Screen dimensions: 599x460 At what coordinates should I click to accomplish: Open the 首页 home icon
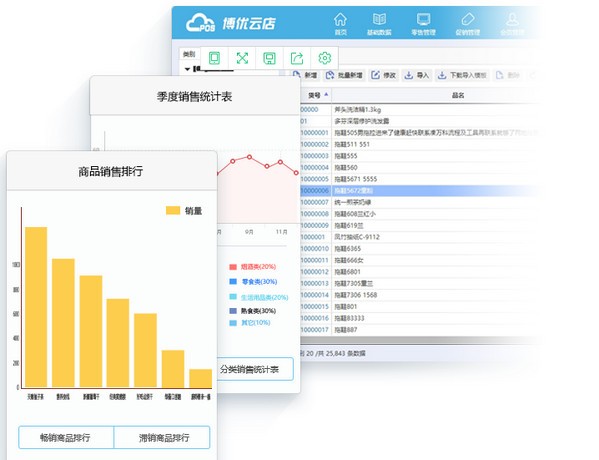[x=340, y=20]
